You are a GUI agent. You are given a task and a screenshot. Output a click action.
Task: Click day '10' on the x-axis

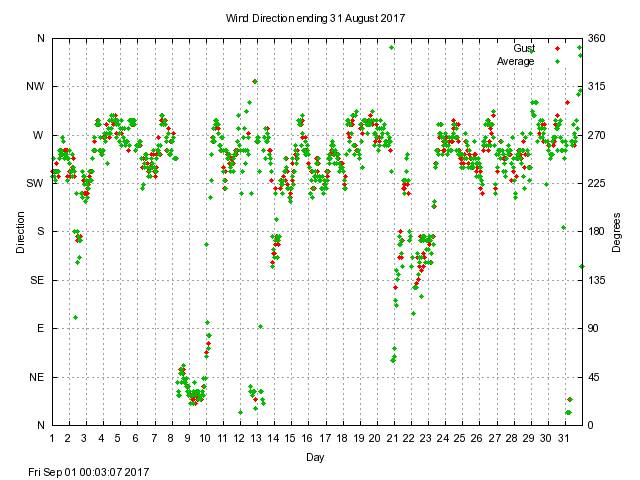click(x=205, y=438)
